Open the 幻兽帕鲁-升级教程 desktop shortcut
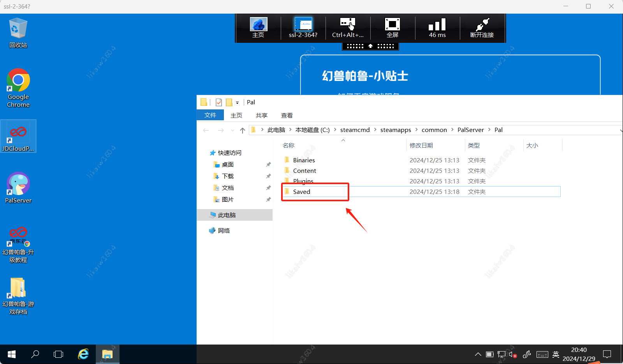 pos(18,244)
